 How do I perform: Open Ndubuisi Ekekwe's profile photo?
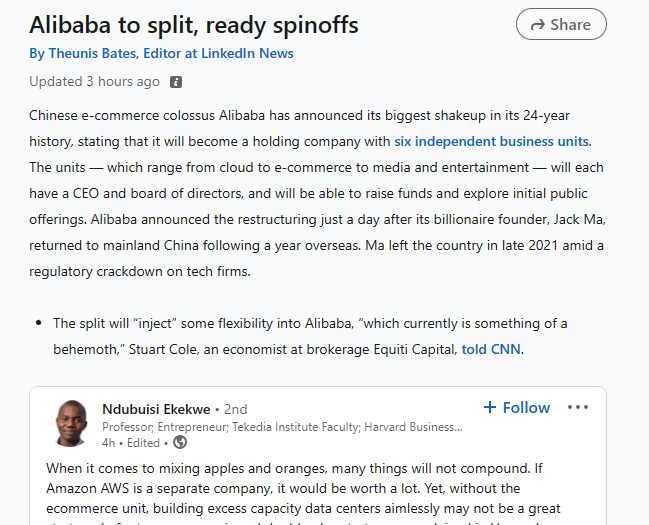[x=70, y=423]
